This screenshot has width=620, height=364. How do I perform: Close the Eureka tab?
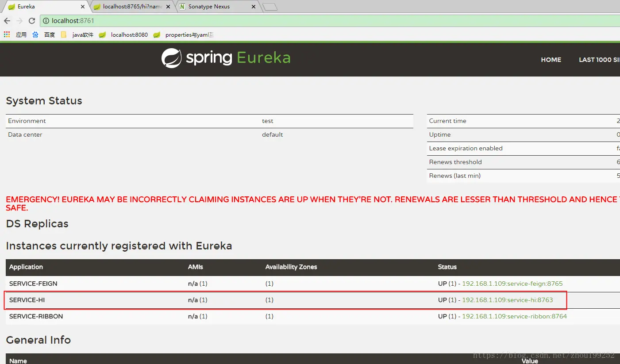click(x=83, y=7)
